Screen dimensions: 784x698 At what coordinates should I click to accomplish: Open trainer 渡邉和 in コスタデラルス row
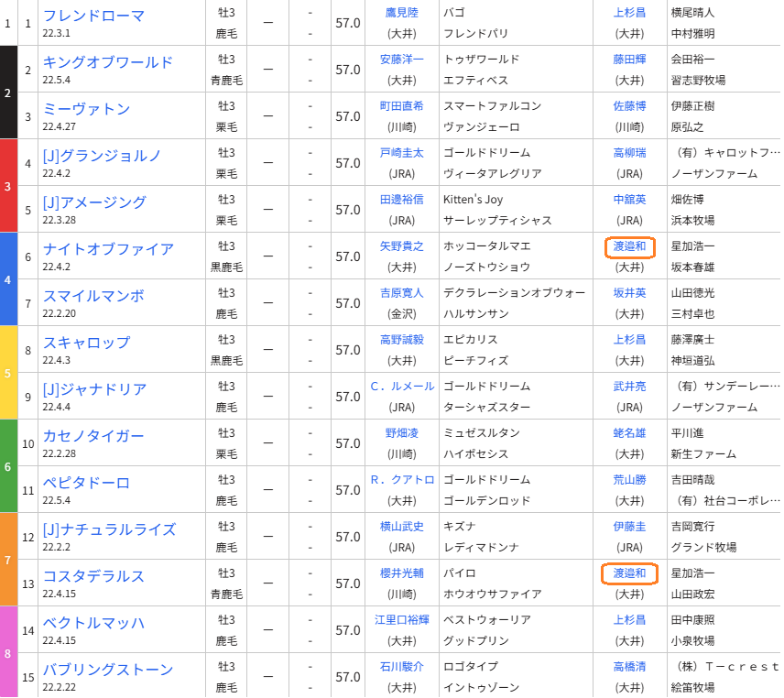629,573
